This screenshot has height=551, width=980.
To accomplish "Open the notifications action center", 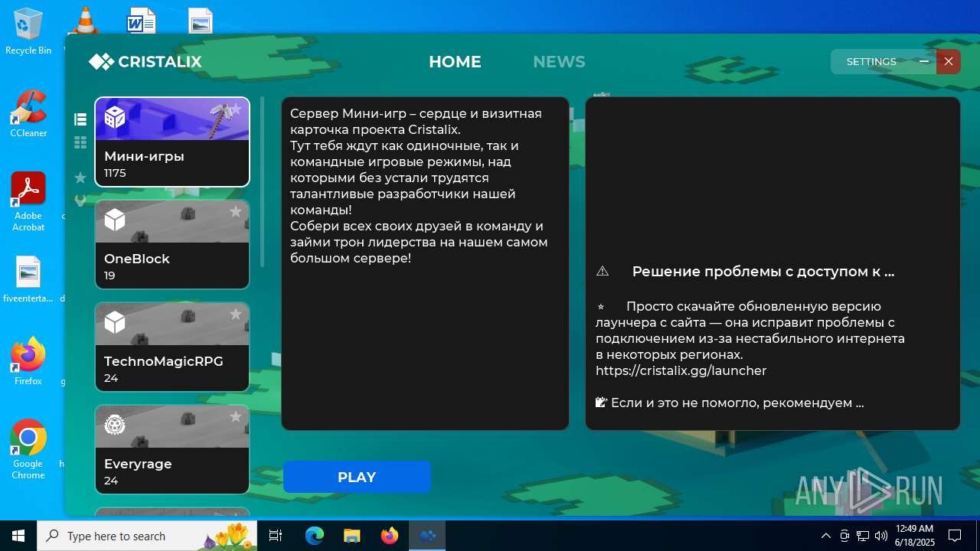I will pyautogui.click(x=955, y=536).
